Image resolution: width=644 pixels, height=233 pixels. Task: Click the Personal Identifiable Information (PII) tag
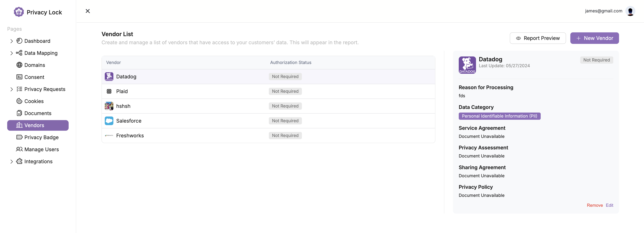[500, 116]
